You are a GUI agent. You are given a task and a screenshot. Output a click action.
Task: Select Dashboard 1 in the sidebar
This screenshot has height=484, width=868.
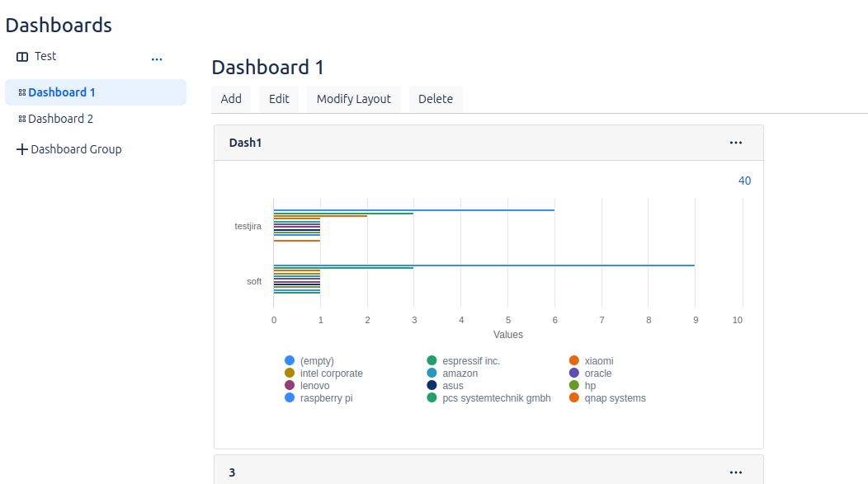point(62,92)
